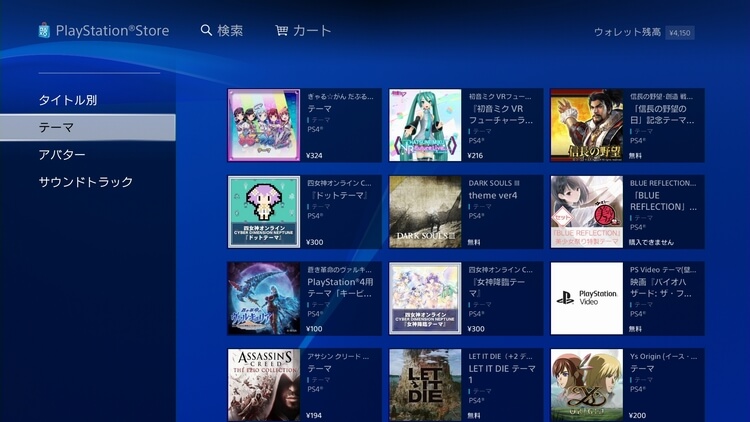Open the LET IT DIE thumbnail

(425, 385)
